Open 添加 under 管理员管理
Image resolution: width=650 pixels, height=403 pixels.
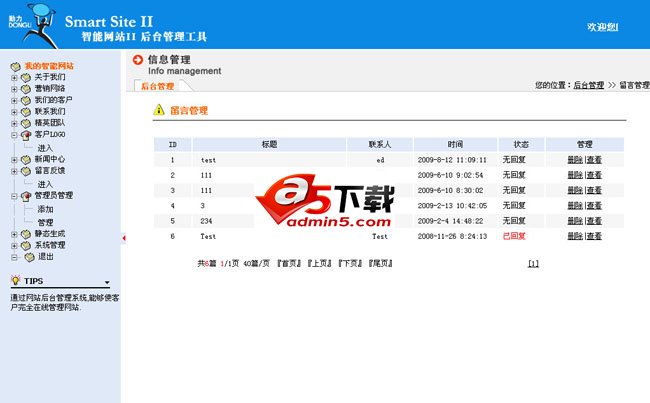[x=45, y=209]
